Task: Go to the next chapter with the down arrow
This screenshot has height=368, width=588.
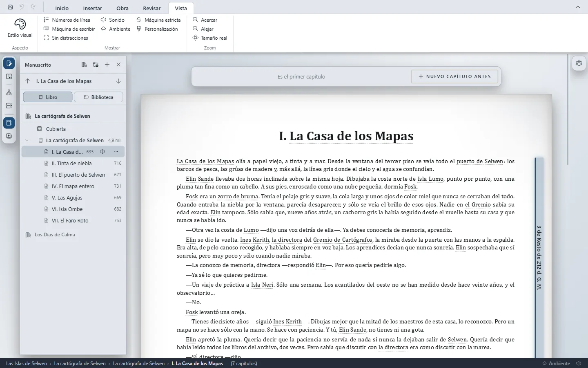Action: coord(118,81)
